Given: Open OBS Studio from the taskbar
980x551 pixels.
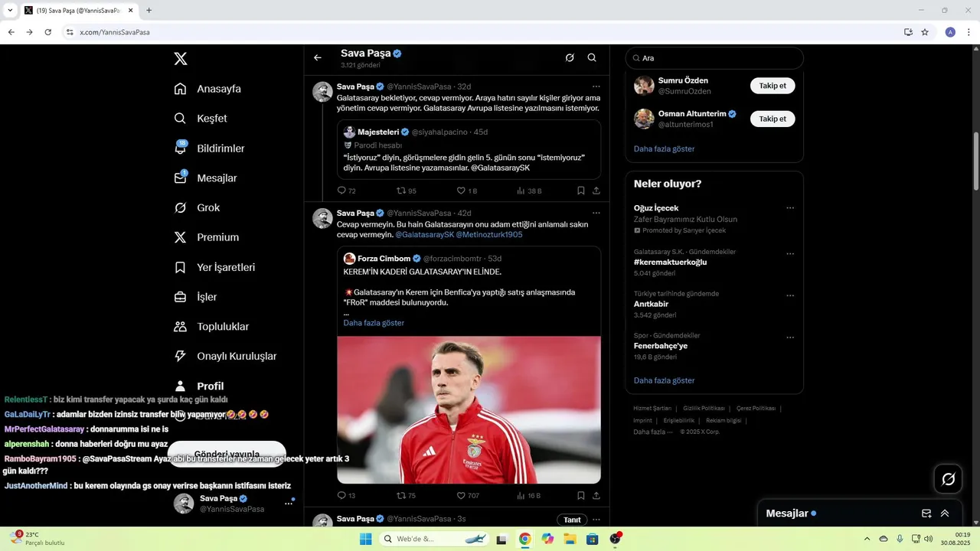Looking at the screenshot, I should pos(616,539).
